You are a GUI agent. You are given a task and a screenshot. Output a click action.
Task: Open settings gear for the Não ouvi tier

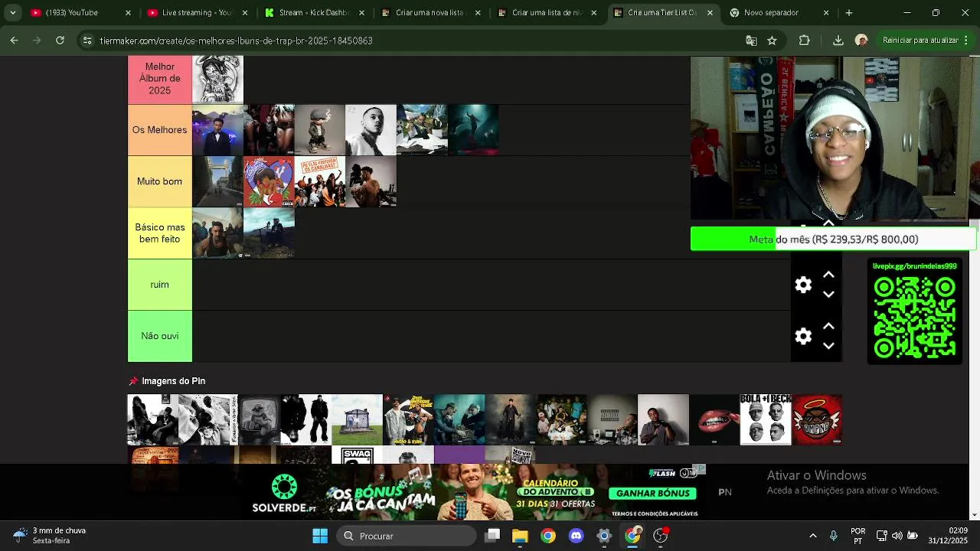click(x=803, y=336)
